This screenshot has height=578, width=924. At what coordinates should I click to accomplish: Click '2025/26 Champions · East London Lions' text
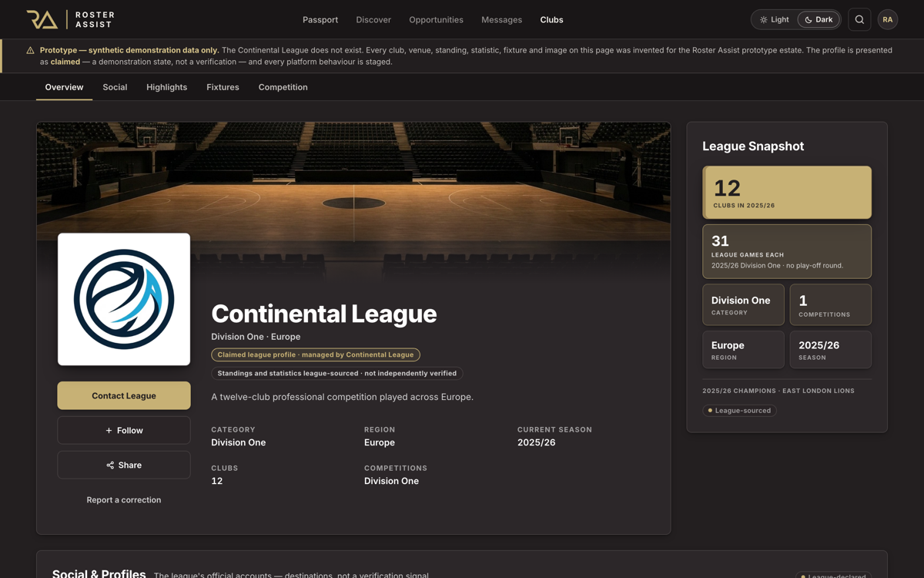[778, 391]
